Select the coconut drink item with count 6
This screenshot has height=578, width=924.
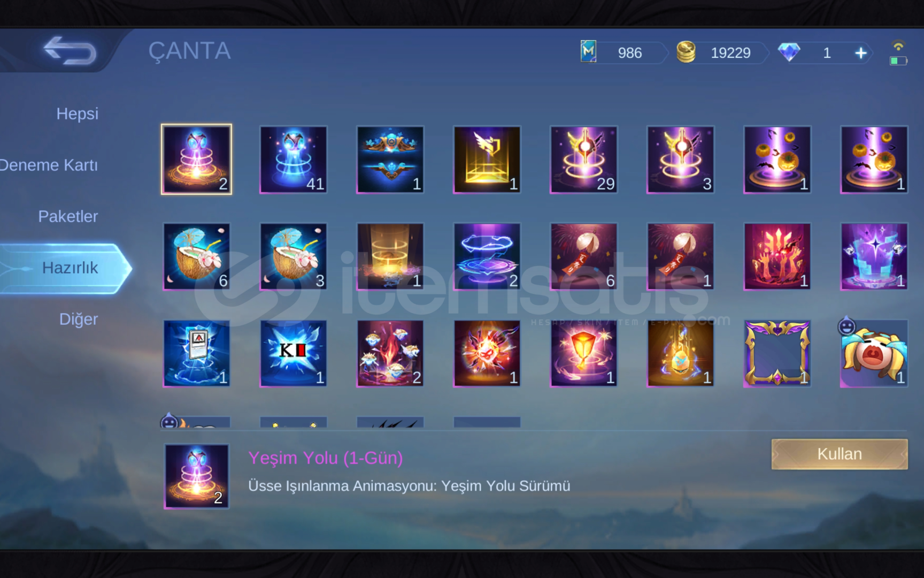197,256
